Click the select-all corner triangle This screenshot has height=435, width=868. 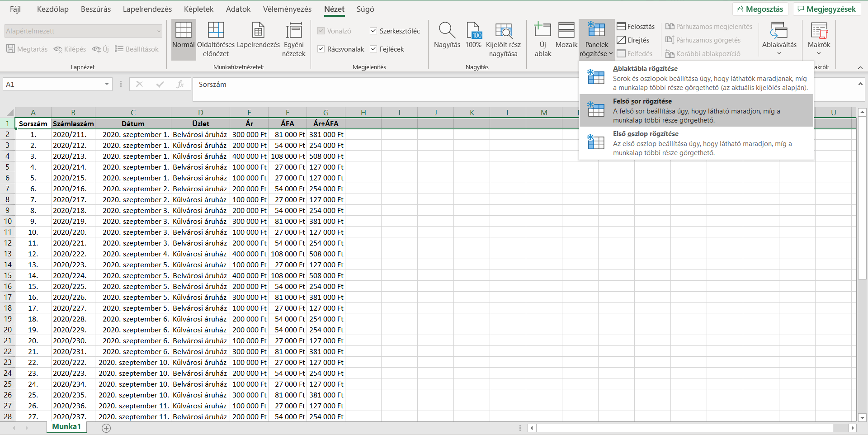coord(10,113)
